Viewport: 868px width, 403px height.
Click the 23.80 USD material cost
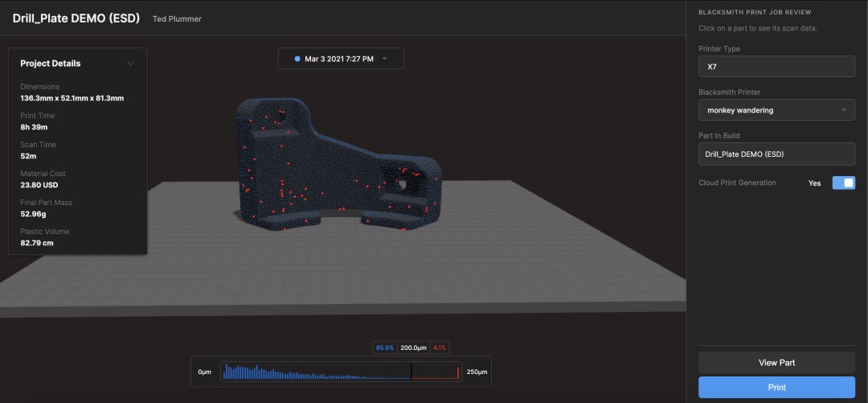(x=39, y=184)
